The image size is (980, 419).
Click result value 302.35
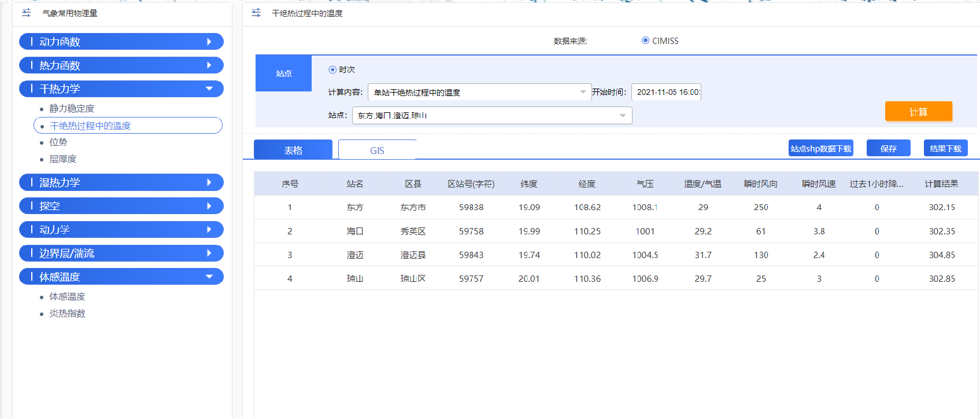[x=942, y=231]
